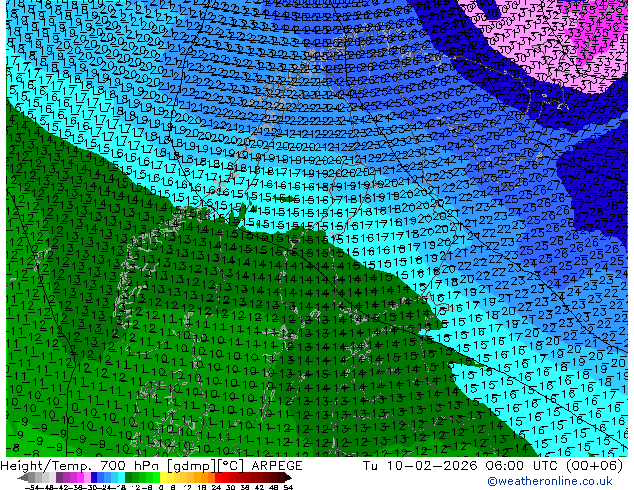Click the navy blue legend swatch above -30
Screen dimensions: 634x490
coord(94,477)
